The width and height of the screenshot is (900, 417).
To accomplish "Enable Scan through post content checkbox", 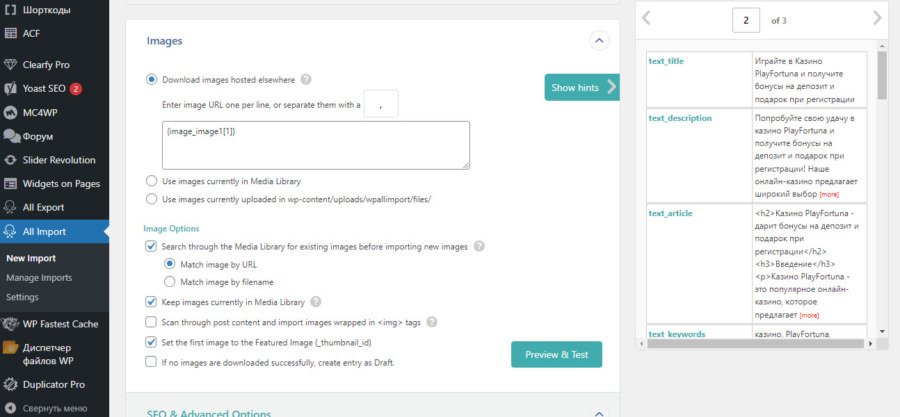I will (151, 322).
